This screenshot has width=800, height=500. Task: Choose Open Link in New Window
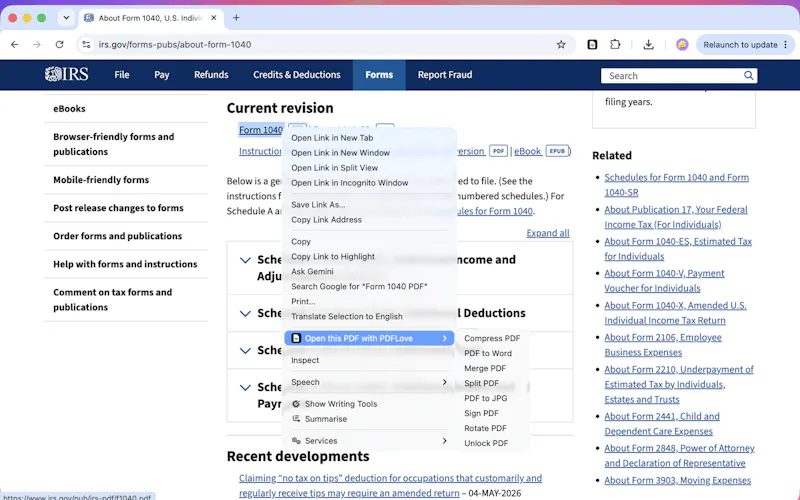tap(369, 153)
